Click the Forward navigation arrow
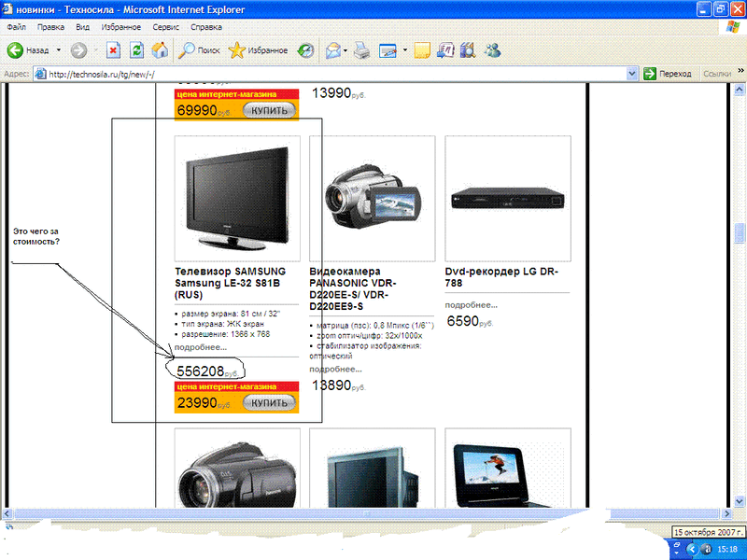The image size is (747, 560). [x=78, y=50]
